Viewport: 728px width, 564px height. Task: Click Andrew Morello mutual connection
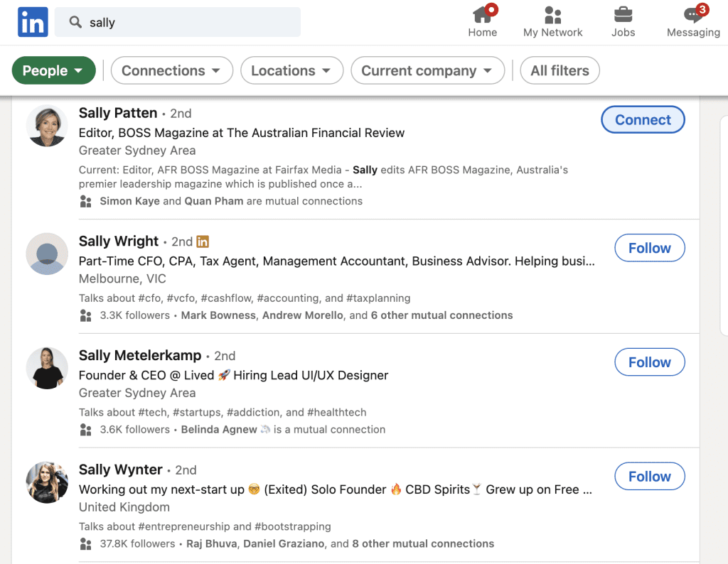303,315
